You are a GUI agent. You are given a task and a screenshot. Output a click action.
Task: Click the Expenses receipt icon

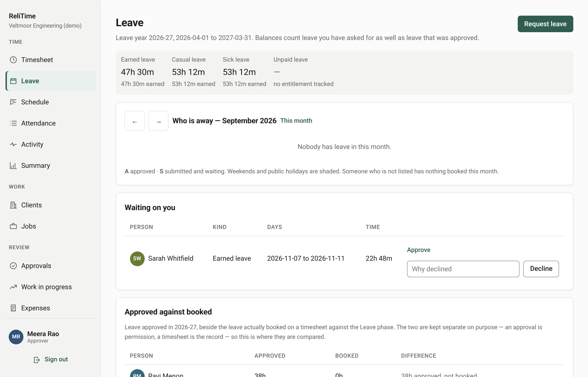[13, 308]
